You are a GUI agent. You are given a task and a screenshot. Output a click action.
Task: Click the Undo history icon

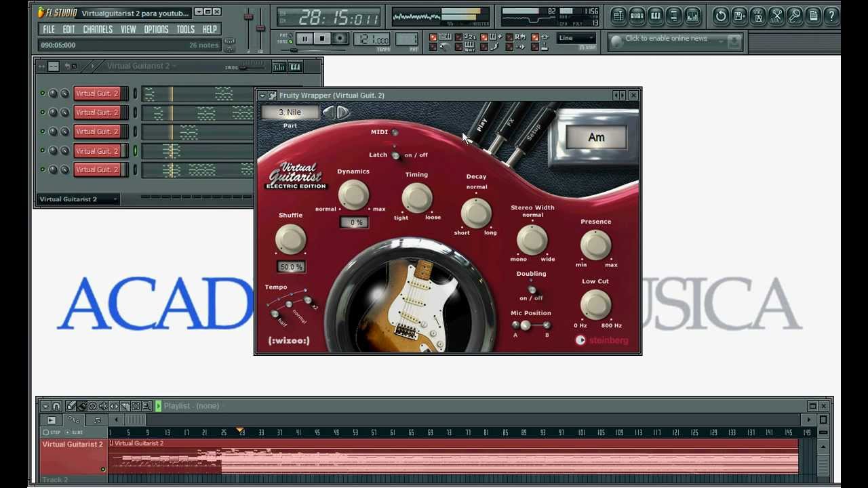pyautogui.click(x=721, y=15)
